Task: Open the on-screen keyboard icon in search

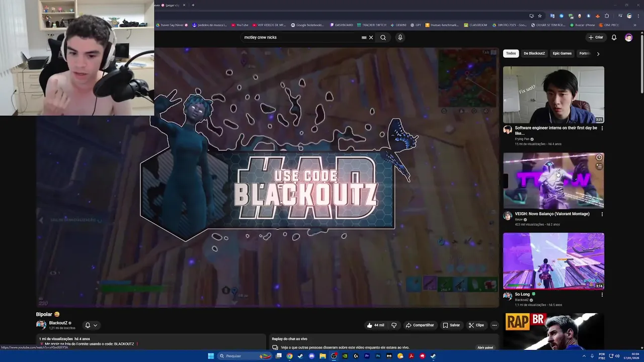Action: click(x=364, y=37)
